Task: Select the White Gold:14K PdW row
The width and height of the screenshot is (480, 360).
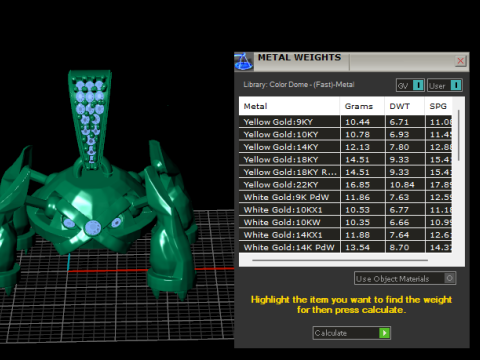Action: pyautogui.click(x=345, y=247)
